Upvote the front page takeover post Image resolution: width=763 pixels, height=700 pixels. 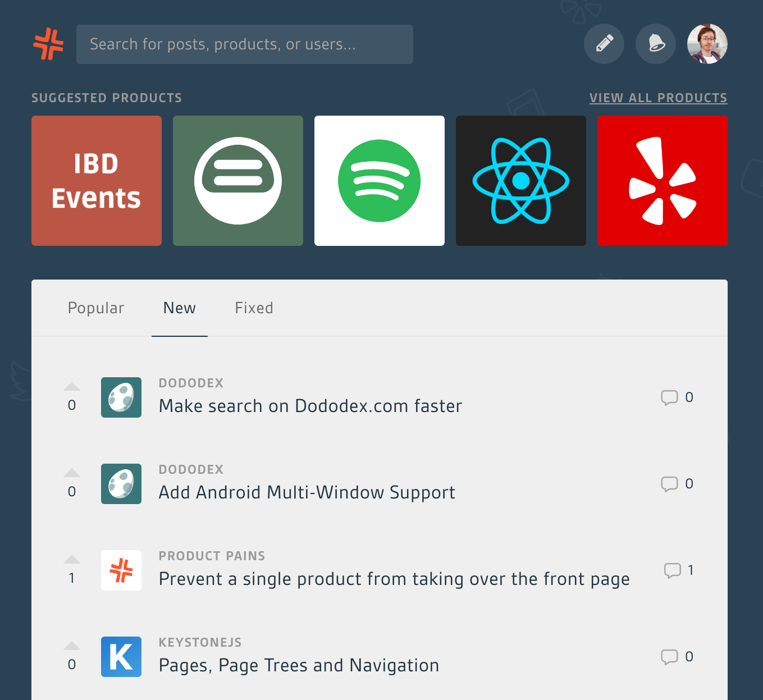click(72, 559)
